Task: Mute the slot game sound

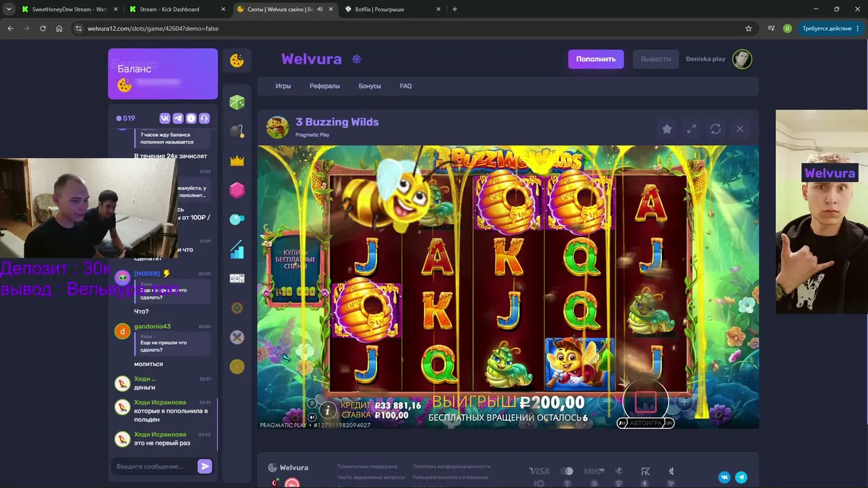Action: tap(311, 418)
